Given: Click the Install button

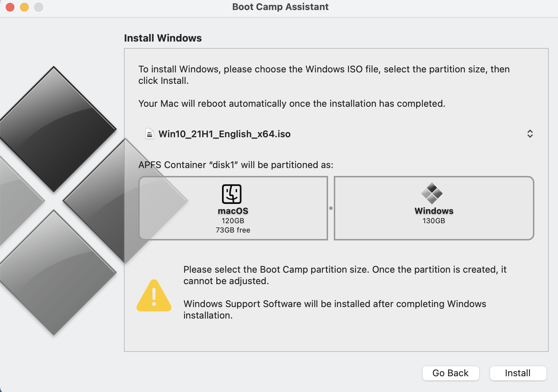Looking at the screenshot, I should [518, 373].
